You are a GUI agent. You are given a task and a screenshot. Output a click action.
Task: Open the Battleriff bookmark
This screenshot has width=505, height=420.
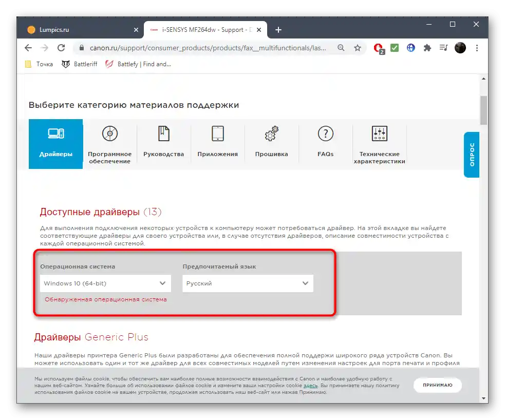[x=79, y=64]
